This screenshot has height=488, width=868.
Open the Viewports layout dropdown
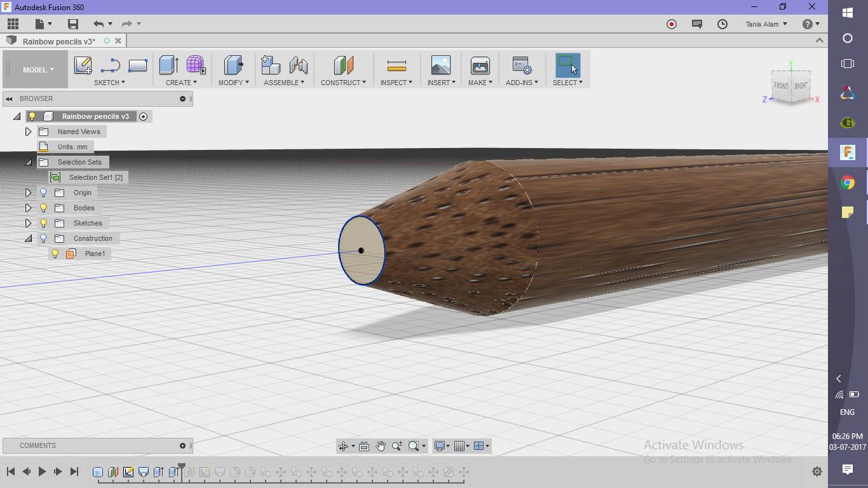pyautogui.click(x=482, y=446)
